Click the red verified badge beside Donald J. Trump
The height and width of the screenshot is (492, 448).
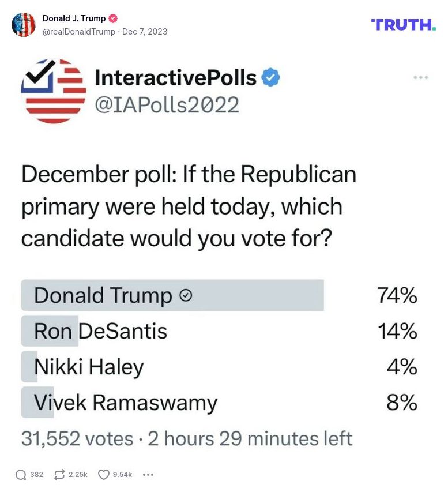tap(113, 18)
